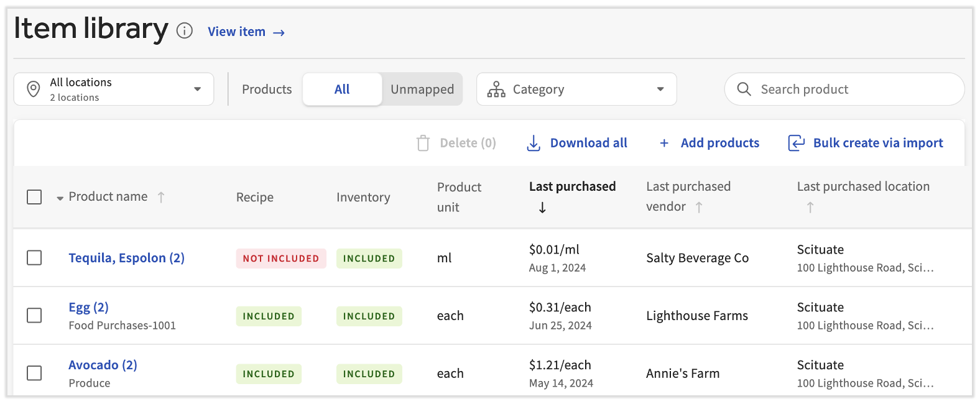Toggle Last purchased descending sort arrow
This screenshot has width=980, height=404.
pos(542,208)
